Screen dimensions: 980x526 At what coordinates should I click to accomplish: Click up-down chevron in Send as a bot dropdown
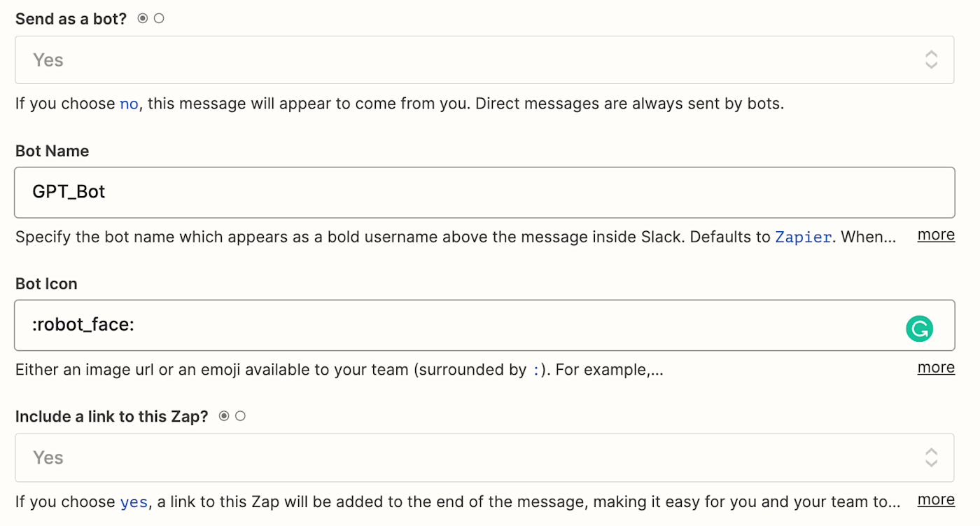931,60
